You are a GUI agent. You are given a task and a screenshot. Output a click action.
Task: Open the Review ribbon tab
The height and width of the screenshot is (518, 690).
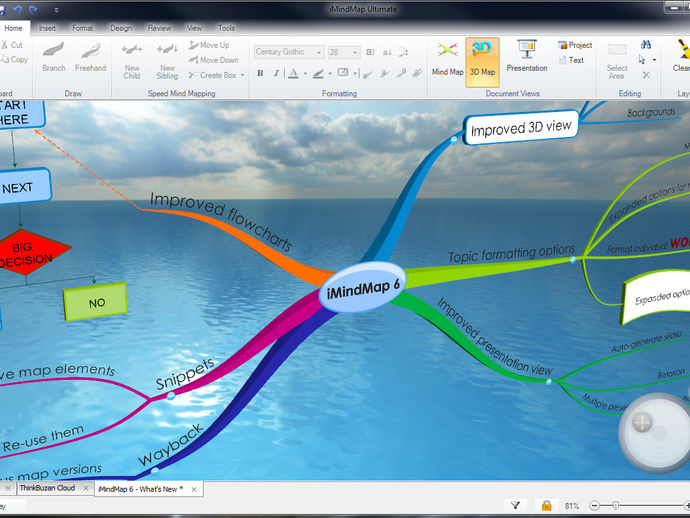(x=159, y=28)
